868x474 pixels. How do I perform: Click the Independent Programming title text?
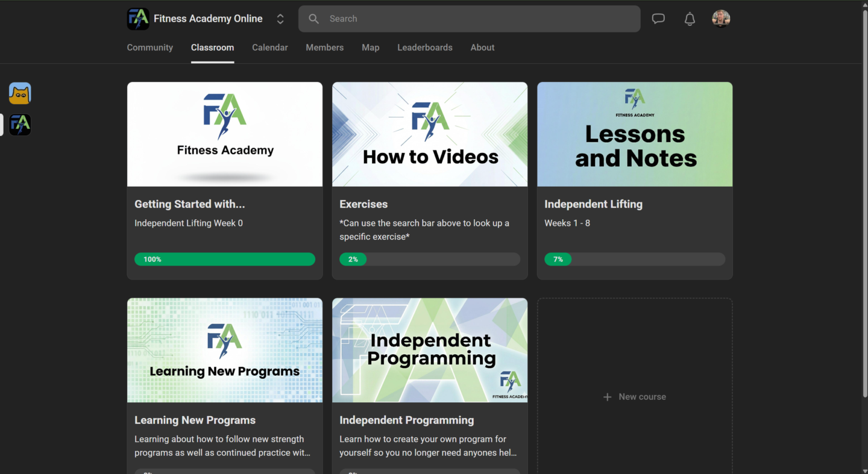coord(407,420)
